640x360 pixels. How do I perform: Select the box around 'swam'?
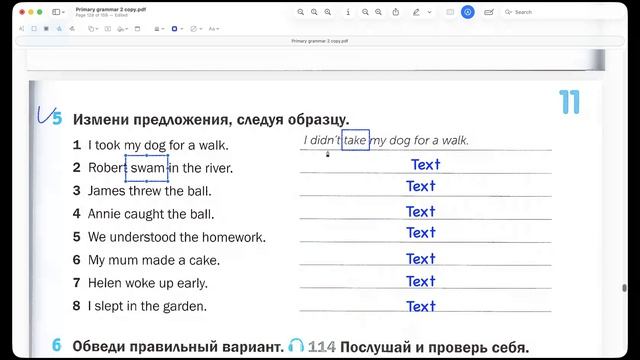point(147,168)
